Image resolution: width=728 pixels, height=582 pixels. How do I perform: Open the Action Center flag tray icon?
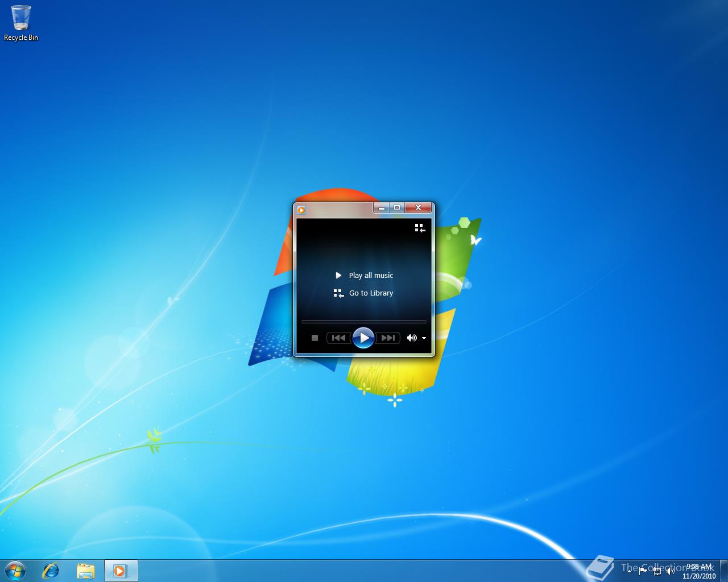[x=643, y=571]
